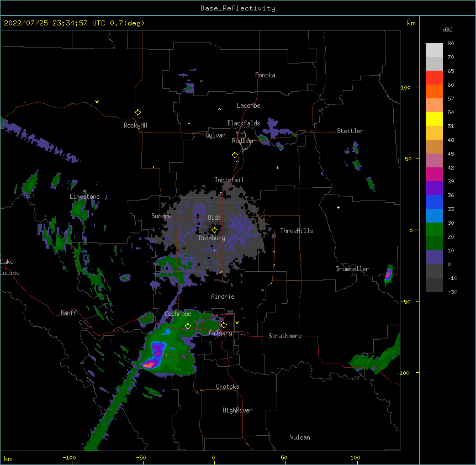Click the yellow diamond marker above Calgary label
The width and height of the screenshot is (476, 465).
click(224, 325)
